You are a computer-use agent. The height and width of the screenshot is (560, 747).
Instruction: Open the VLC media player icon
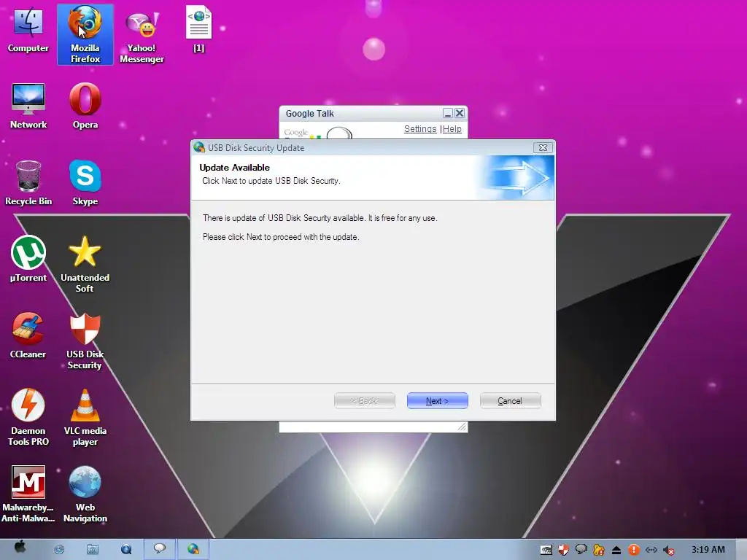[x=85, y=418]
